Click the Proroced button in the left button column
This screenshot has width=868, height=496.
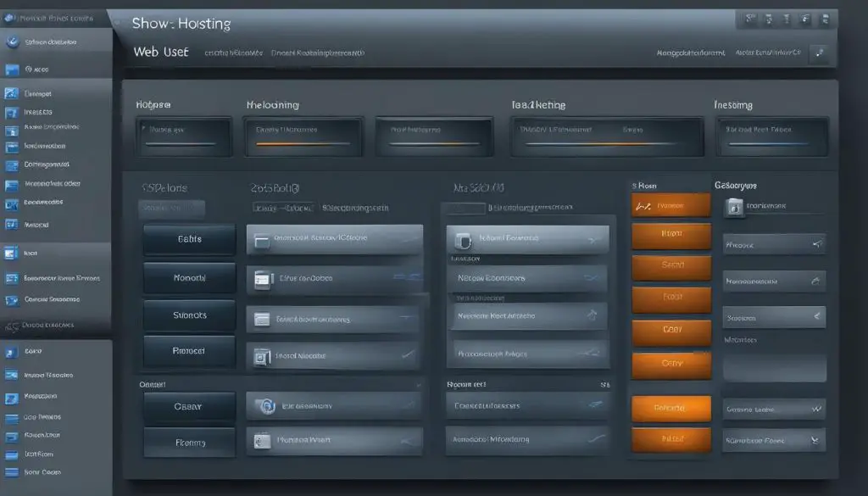pos(188,351)
